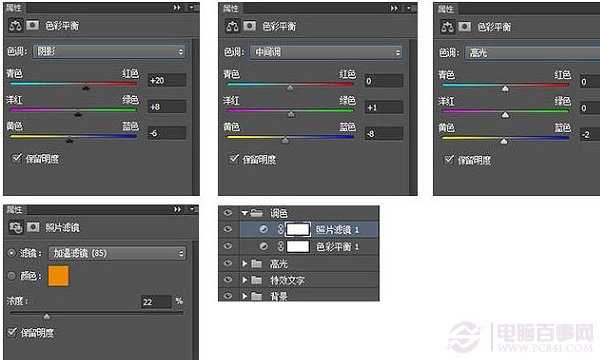Screen dimensions: 600x360
Task: Expand the 背景 layer group
Action: tap(245, 296)
